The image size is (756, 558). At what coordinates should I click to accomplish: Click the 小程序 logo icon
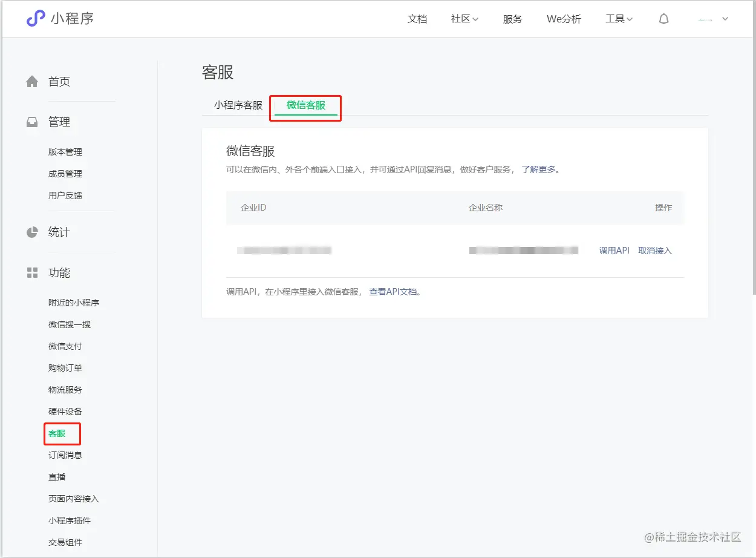point(36,19)
